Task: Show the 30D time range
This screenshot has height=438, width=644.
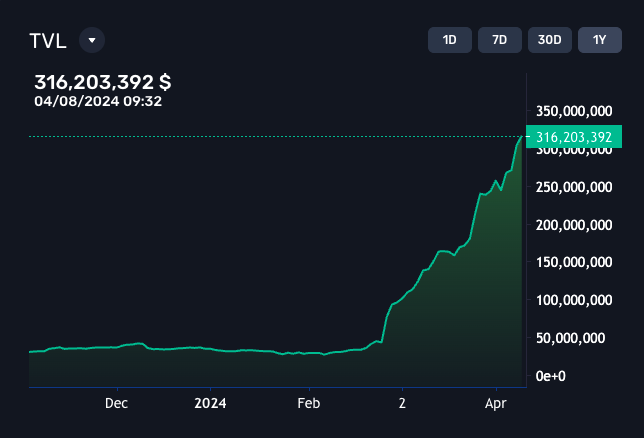Action: click(x=549, y=40)
